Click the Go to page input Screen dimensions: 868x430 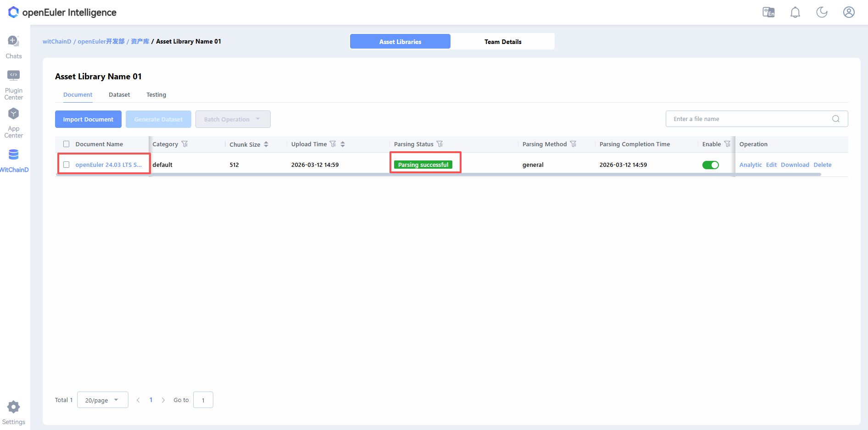coord(203,400)
